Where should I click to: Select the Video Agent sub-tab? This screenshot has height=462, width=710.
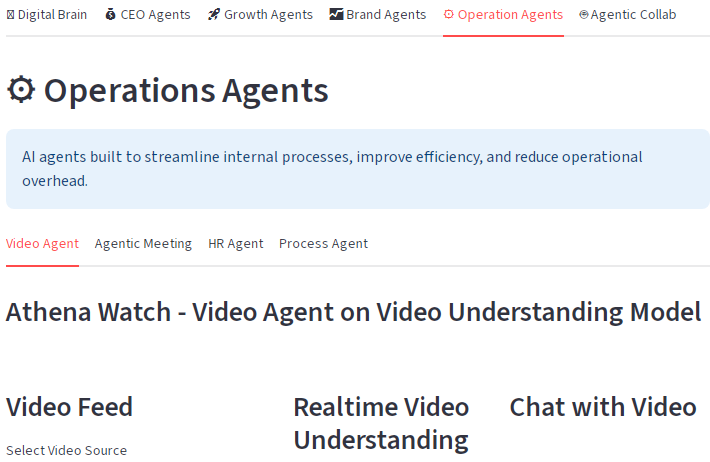pos(42,243)
